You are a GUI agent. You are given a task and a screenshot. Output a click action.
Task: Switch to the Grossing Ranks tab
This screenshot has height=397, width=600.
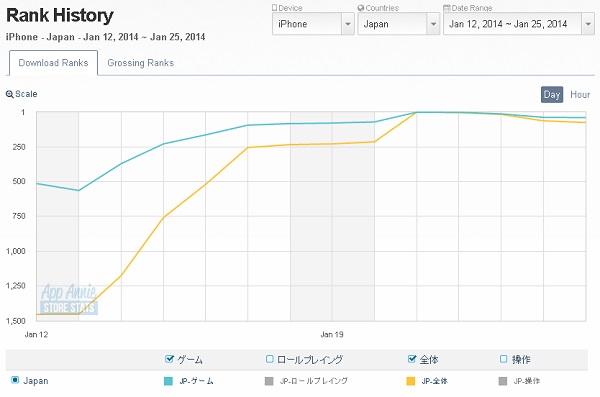(x=140, y=63)
